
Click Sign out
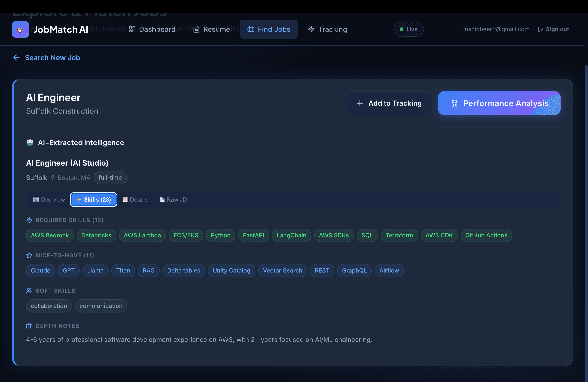(553, 29)
